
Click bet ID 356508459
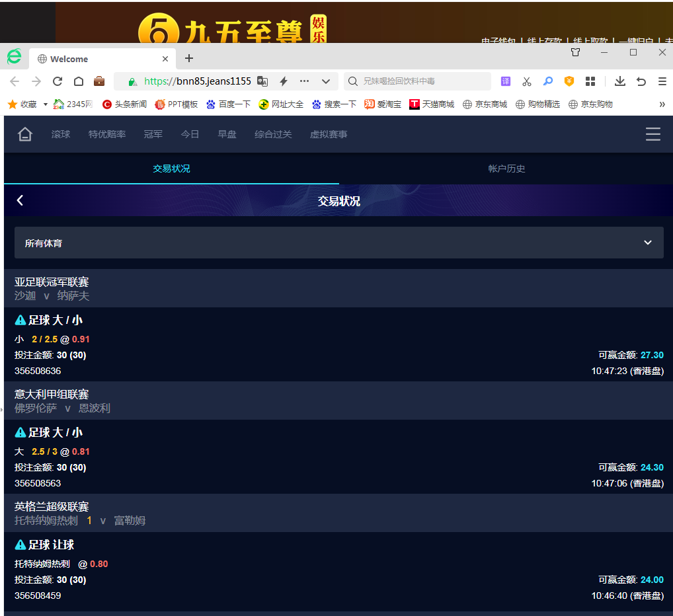click(38, 596)
